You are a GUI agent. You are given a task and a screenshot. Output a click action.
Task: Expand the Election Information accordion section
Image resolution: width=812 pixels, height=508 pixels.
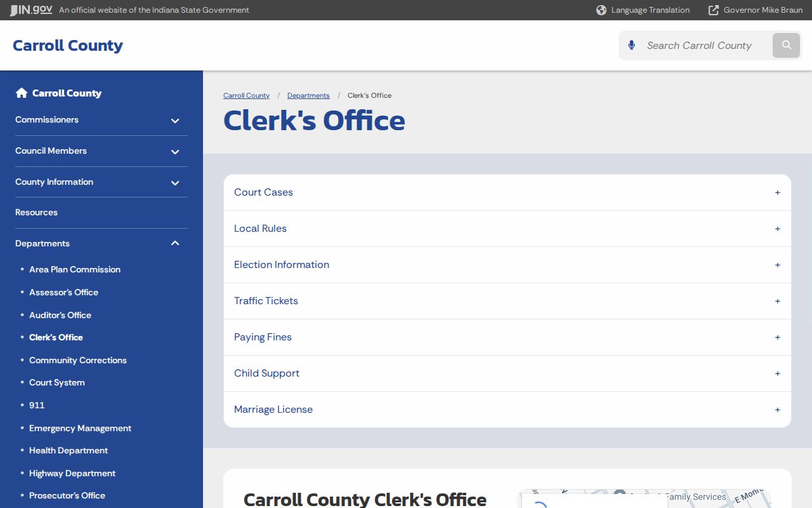click(507, 265)
